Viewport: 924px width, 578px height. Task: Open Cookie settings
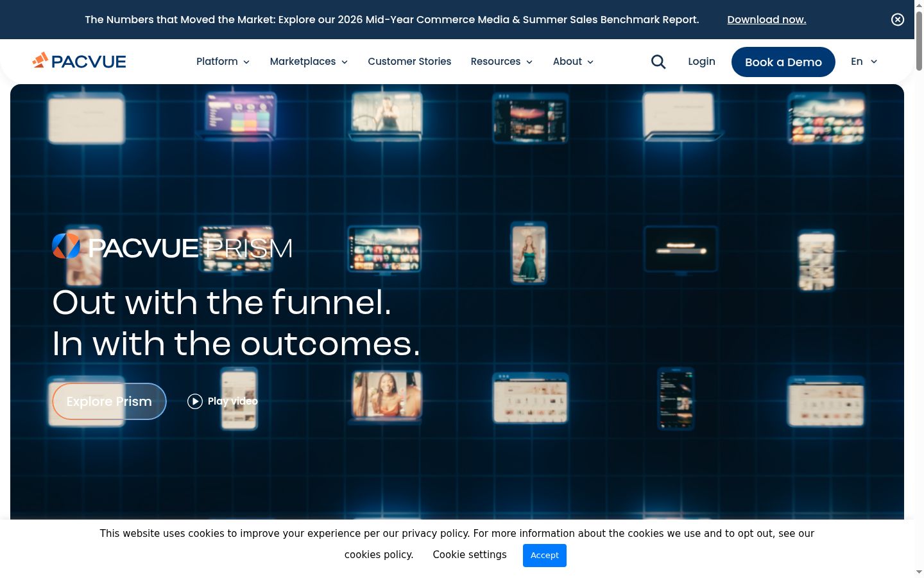470,555
